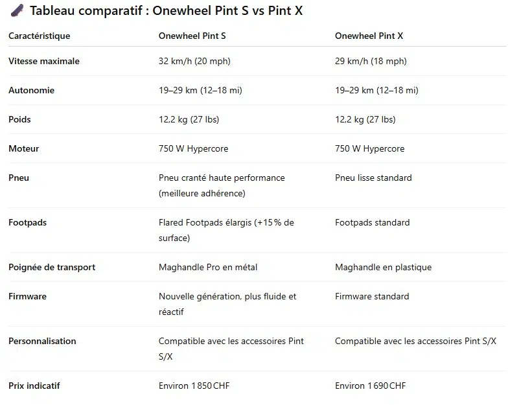
Task: Click the Pint S '750 W Hypercore' cell
Action: point(193,148)
